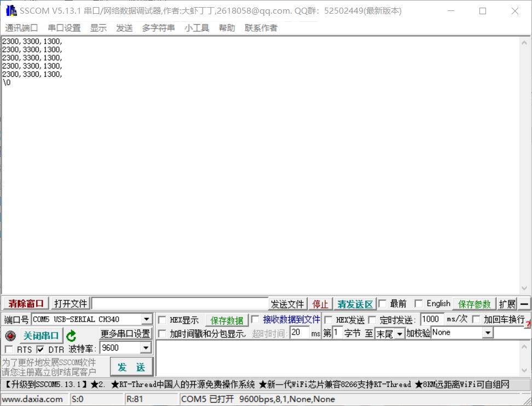This screenshot has width=532, height=406.
Task: Open the baud rate 9600 dropdown
Action: [x=144, y=347]
